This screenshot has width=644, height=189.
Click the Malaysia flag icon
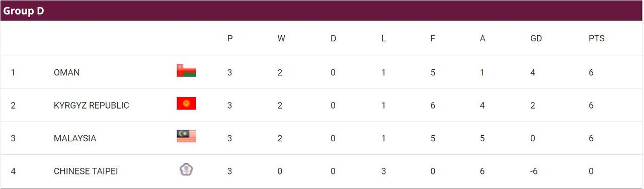coord(186,136)
